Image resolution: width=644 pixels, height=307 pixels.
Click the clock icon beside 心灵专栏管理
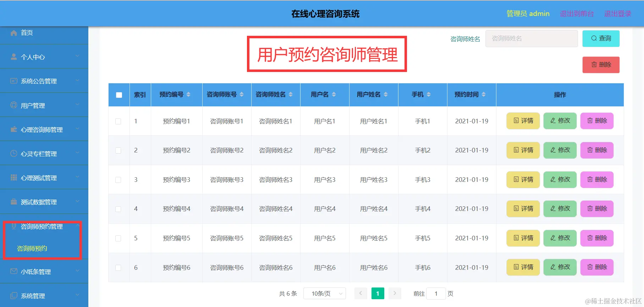point(14,153)
